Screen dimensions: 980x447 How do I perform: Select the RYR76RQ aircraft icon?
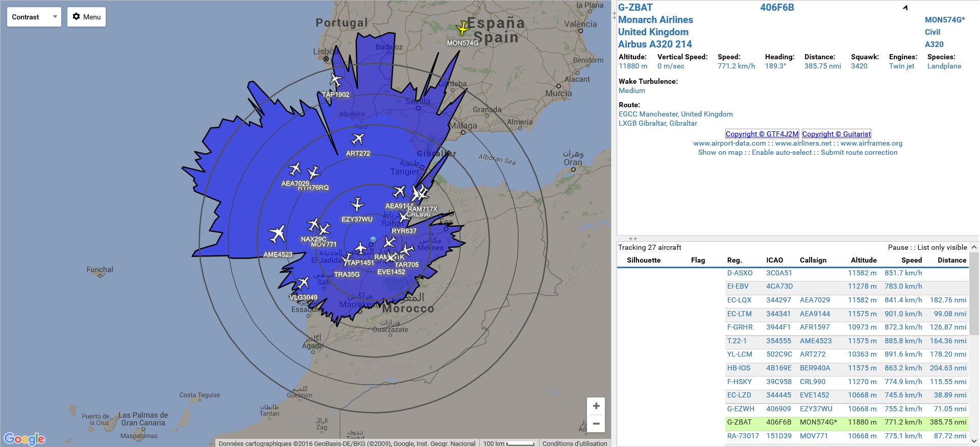[313, 172]
